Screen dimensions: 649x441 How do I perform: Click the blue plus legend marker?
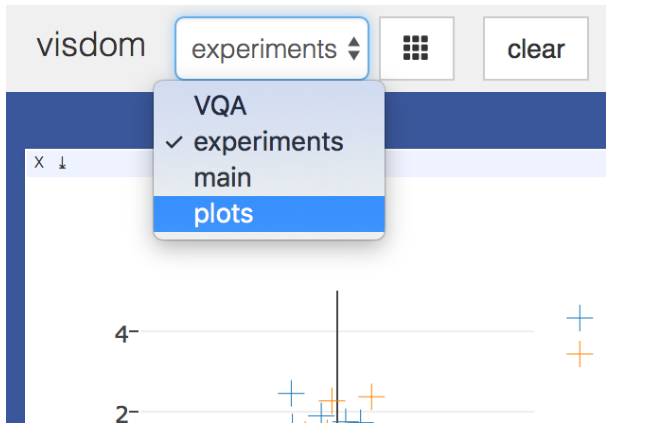point(579,318)
